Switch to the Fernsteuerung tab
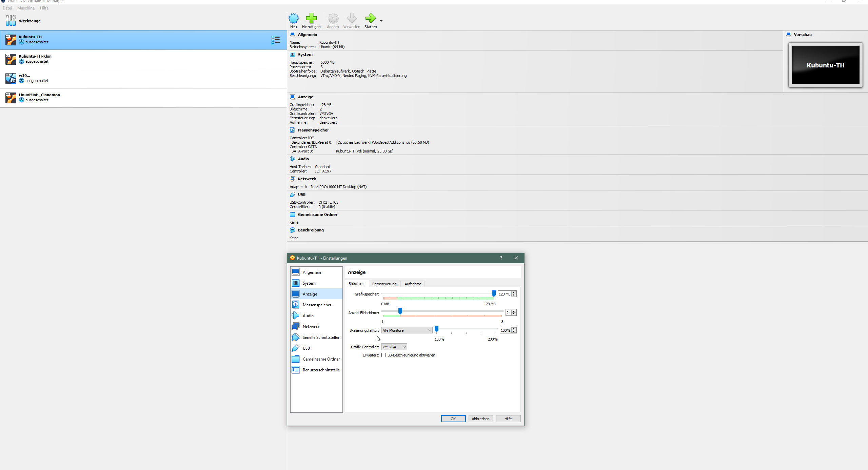Image resolution: width=868 pixels, height=470 pixels. click(x=384, y=284)
